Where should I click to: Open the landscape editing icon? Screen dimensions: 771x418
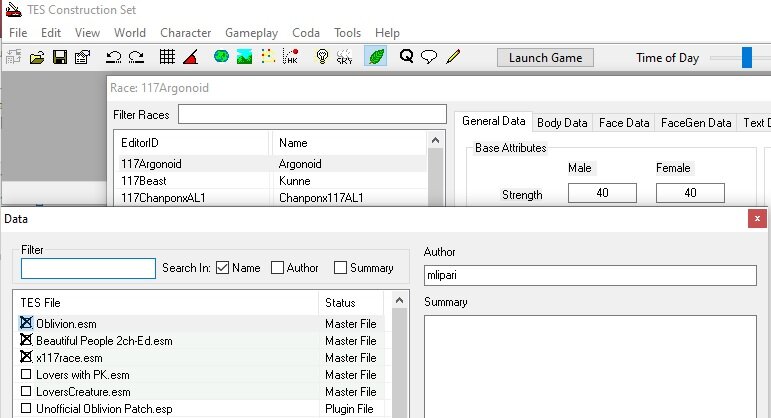(x=244, y=57)
